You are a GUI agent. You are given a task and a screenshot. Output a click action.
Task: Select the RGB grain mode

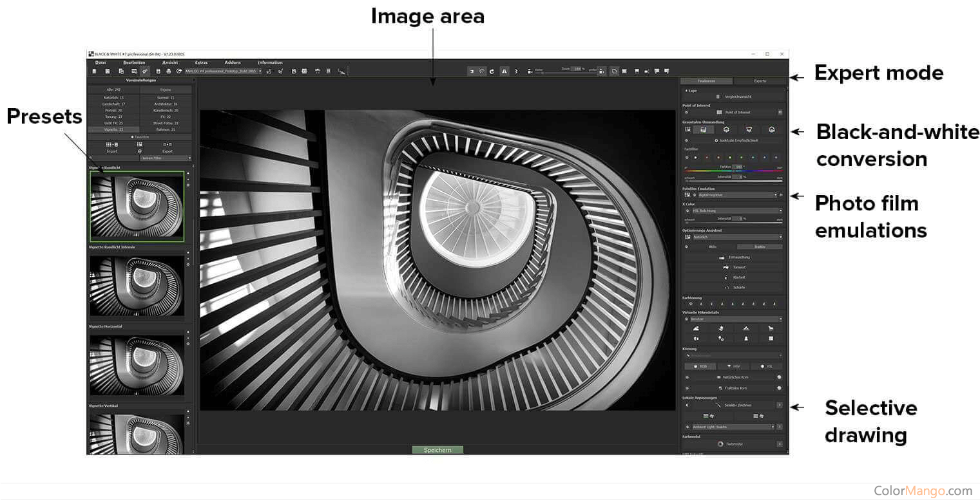coord(700,366)
